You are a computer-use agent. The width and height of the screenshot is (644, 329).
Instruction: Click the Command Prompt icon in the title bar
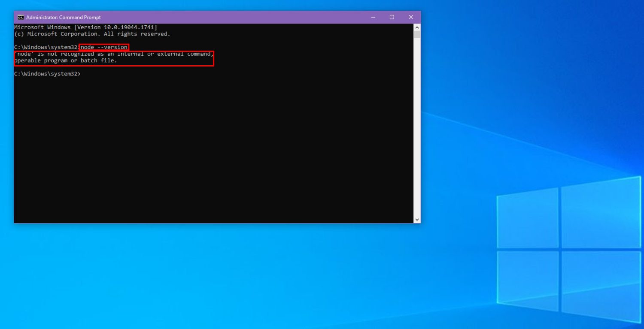[20, 17]
